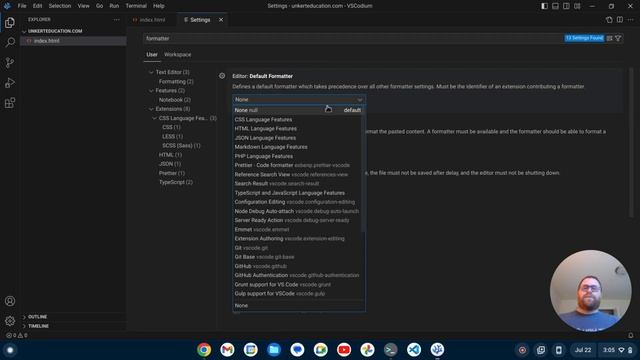Click the settings search field containing formatter
The image size is (640, 360).
coord(353,38)
